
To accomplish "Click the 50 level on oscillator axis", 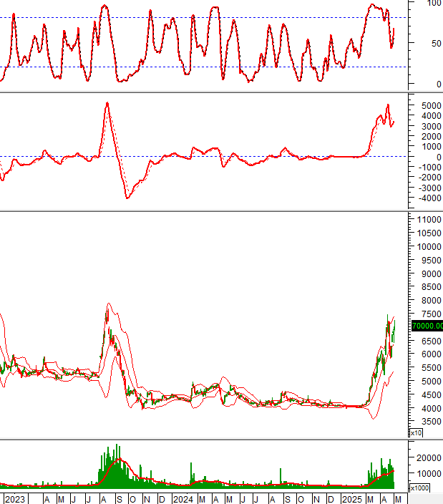I will pyautogui.click(x=437, y=44).
